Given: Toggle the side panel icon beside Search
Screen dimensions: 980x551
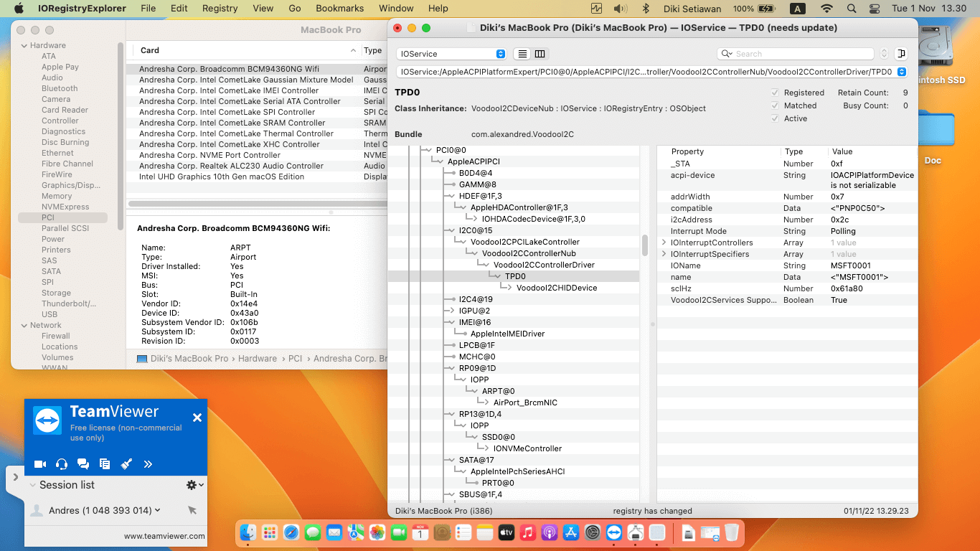Looking at the screenshot, I should click(901, 54).
